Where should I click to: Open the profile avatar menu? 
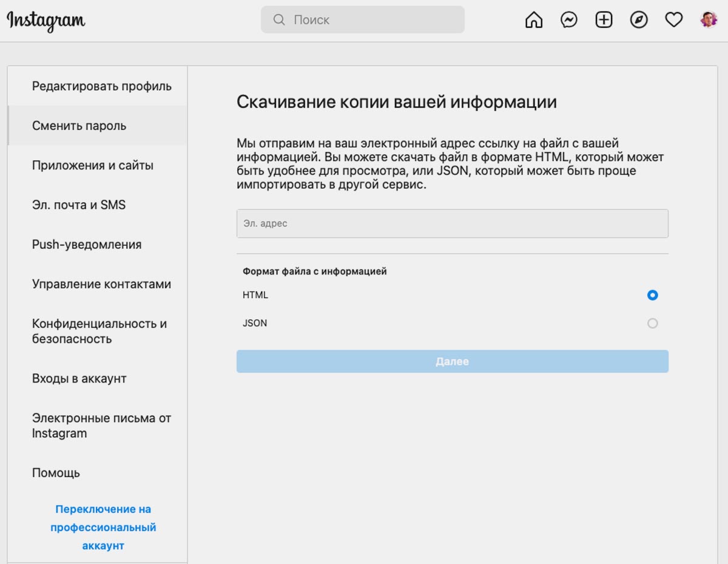[709, 20]
